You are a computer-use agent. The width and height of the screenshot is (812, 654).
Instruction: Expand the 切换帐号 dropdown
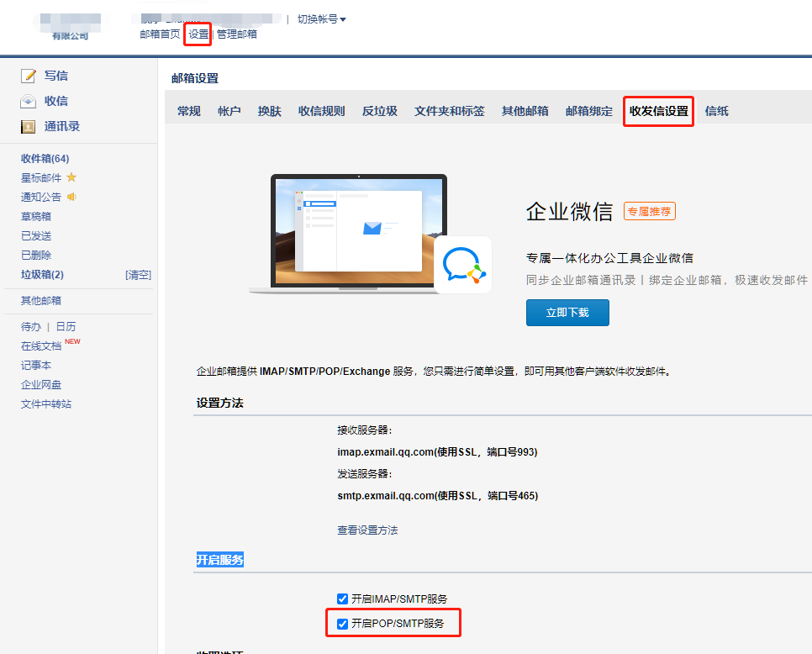click(x=321, y=19)
